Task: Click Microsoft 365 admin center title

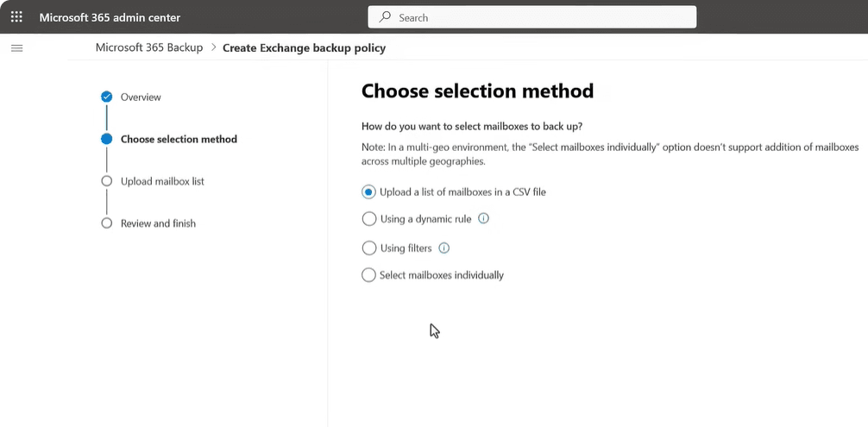Action: tap(110, 17)
